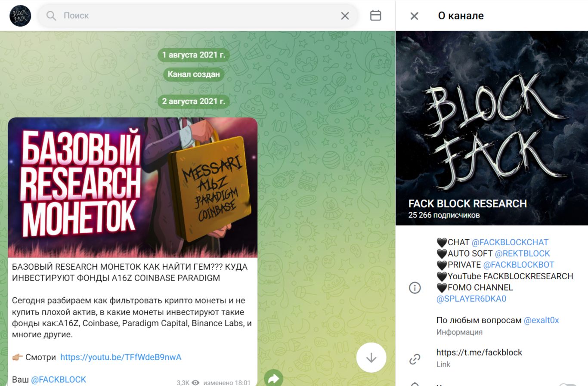Click the post headline about КАК НАЙТИ ГЕМ

pos(130,272)
